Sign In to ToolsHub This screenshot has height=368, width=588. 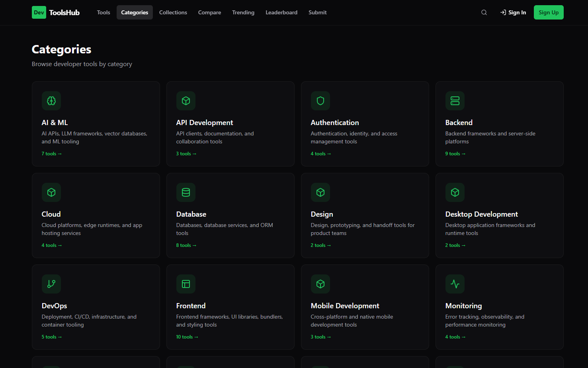pos(513,12)
